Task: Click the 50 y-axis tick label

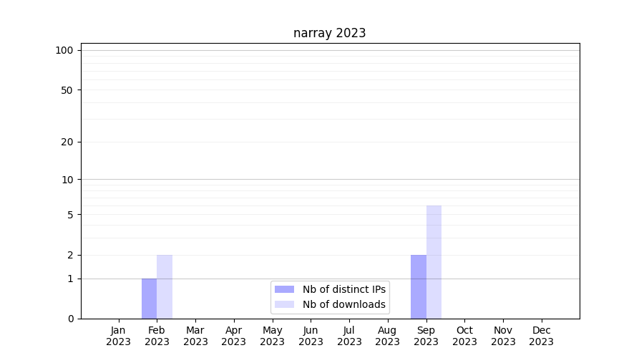Action: coord(67,90)
